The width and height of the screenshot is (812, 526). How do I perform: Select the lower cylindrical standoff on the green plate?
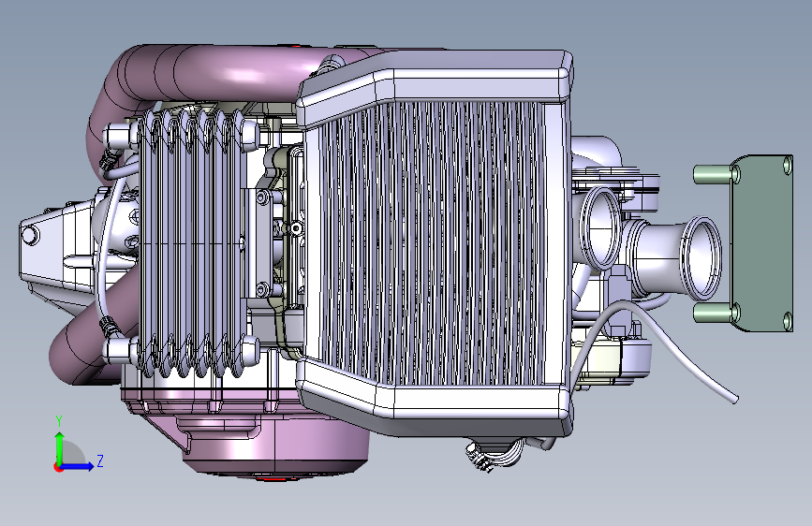point(714,313)
